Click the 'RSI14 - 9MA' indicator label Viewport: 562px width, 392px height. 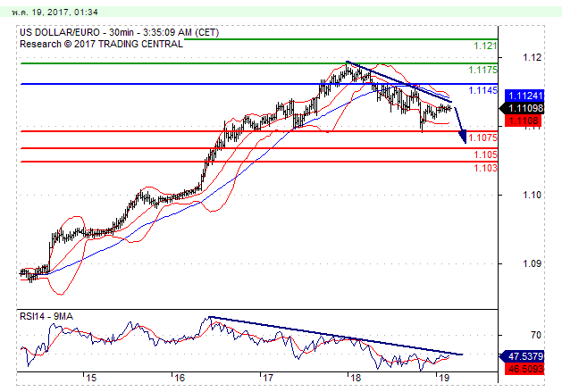click(x=46, y=316)
